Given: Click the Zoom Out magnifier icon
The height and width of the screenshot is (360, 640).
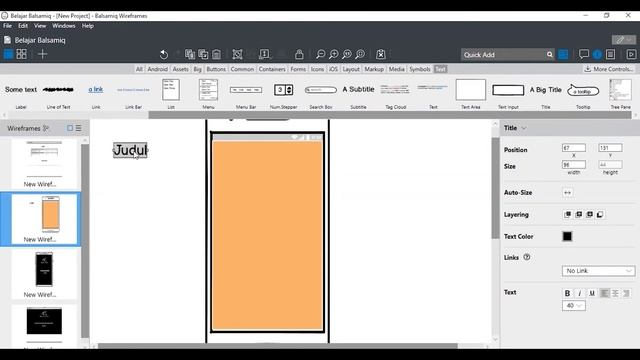Looking at the screenshot, I should click(320, 54).
